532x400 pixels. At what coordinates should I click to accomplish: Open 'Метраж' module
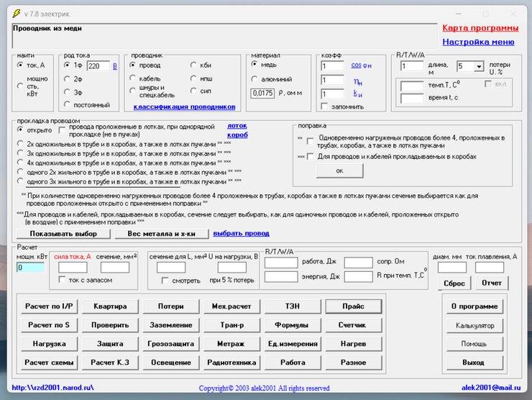(x=231, y=344)
